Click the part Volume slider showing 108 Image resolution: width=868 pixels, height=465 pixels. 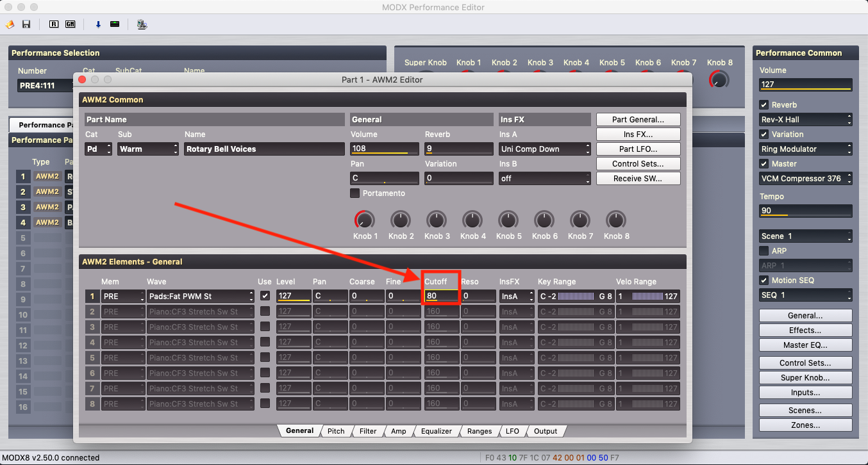(x=385, y=149)
